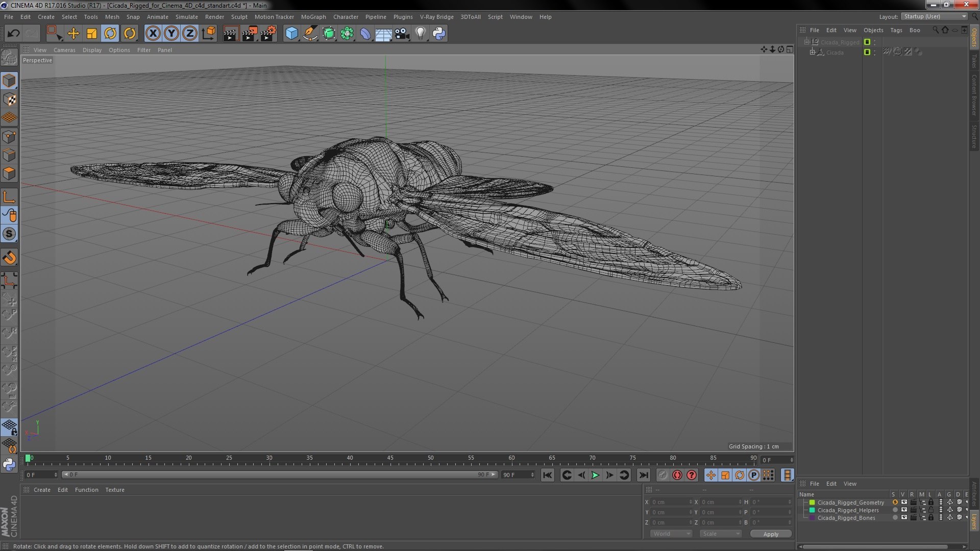Enable Edges mode in left sidebar
Screen dimensions: 980x551
(9, 155)
